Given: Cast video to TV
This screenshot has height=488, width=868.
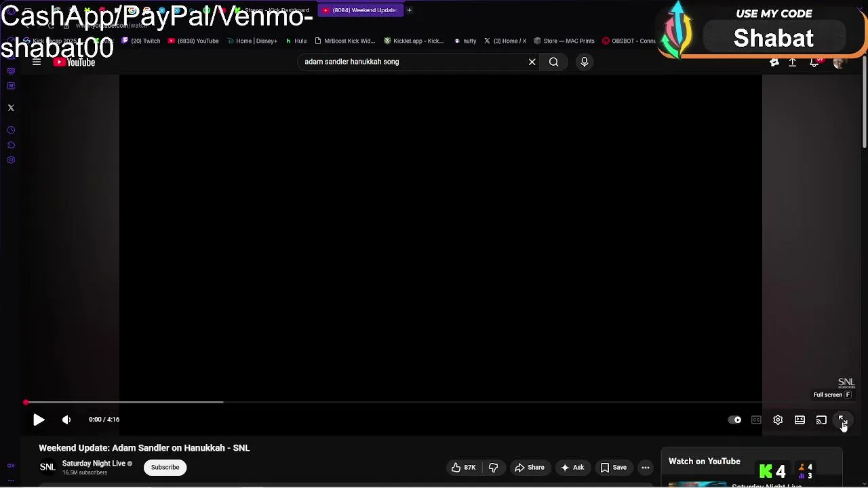Looking at the screenshot, I should [x=821, y=420].
